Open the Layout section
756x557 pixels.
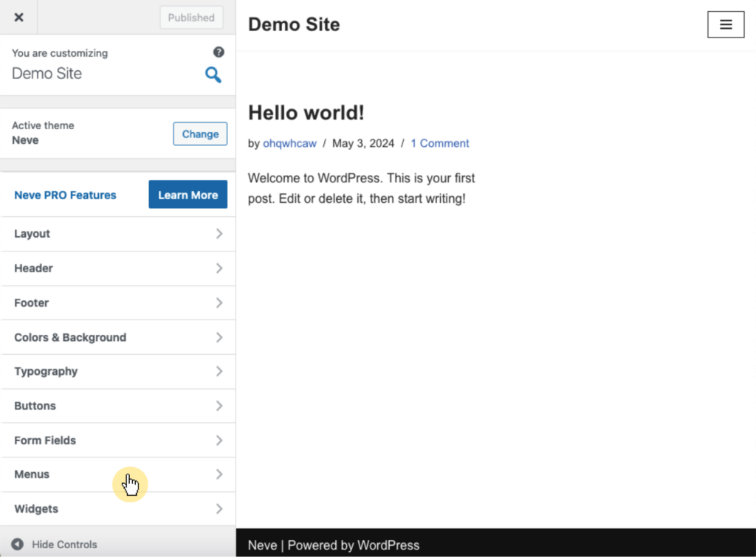point(118,234)
